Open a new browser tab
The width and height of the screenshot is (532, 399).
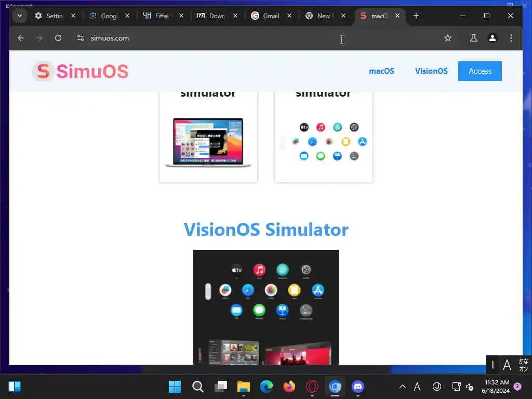(x=416, y=16)
